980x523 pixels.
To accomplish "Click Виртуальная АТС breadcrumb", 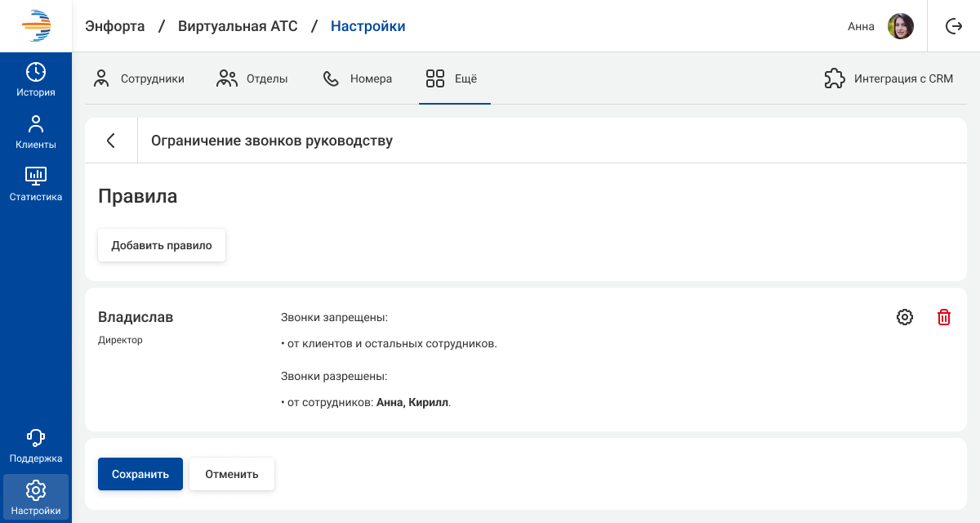I will 238,26.
